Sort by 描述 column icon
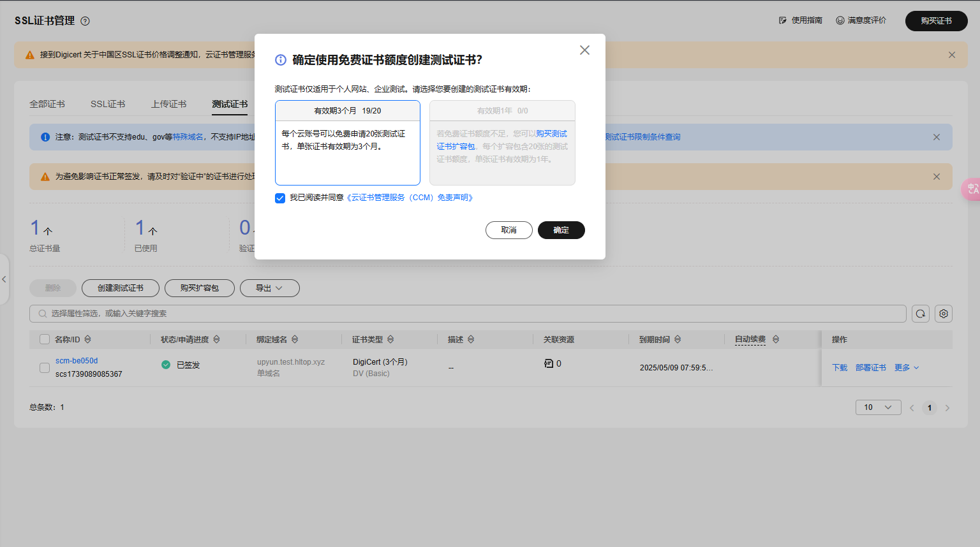The height and width of the screenshot is (547, 980). [471, 340]
